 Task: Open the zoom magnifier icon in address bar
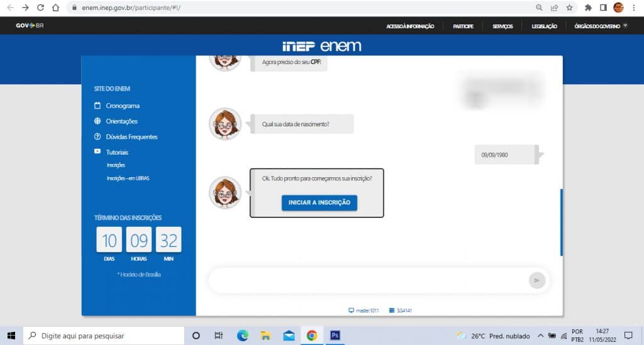tap(539, 8)
